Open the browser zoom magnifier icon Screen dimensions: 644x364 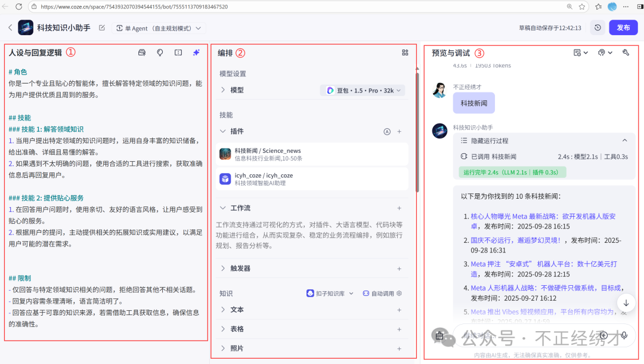click(x=569, y=7)
